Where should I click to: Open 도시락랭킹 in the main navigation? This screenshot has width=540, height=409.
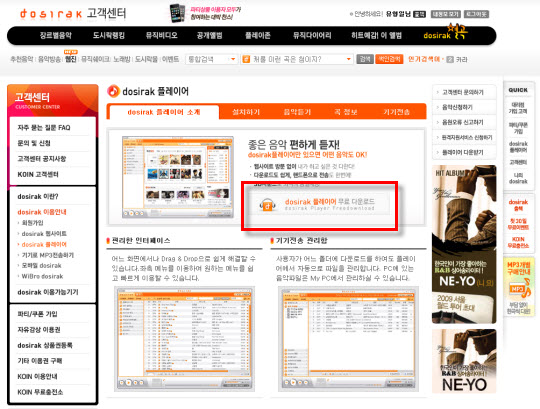pos(108,35)
